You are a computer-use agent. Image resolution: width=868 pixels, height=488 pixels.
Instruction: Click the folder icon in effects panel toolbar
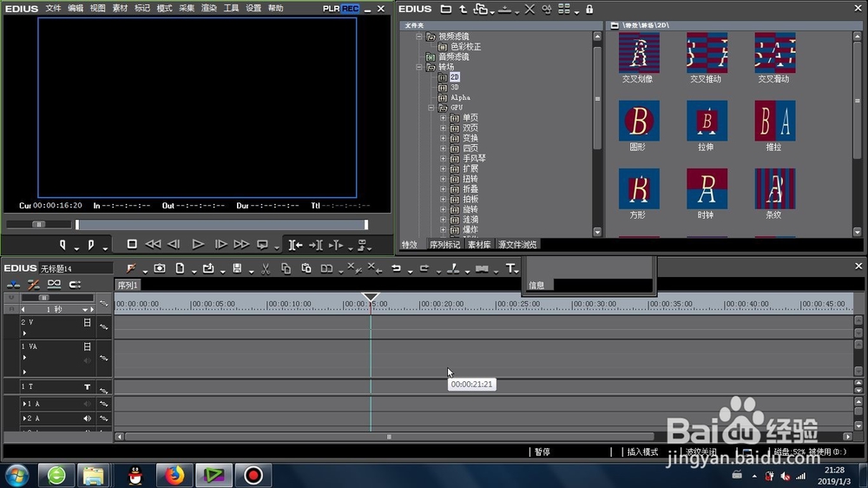[445, 9]
